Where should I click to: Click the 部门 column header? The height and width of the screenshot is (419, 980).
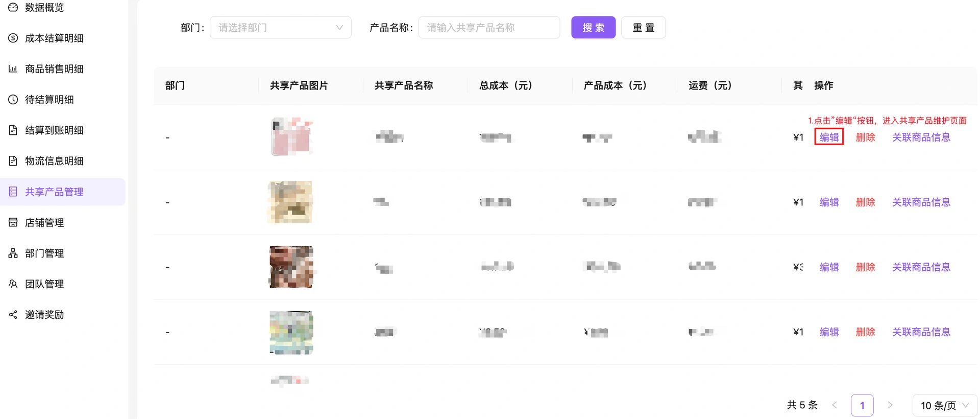pyautogui.click(x=175, y=85)
